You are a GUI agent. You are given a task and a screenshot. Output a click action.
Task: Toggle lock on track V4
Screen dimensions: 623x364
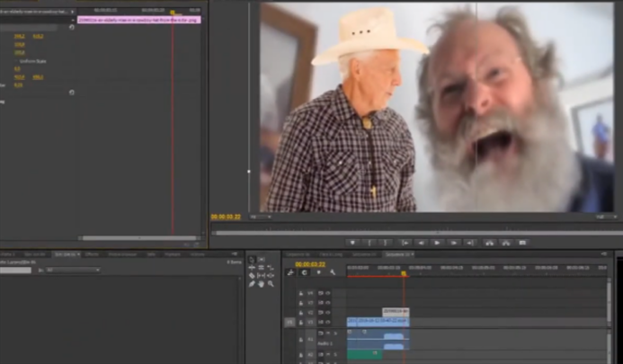[303, 293]
